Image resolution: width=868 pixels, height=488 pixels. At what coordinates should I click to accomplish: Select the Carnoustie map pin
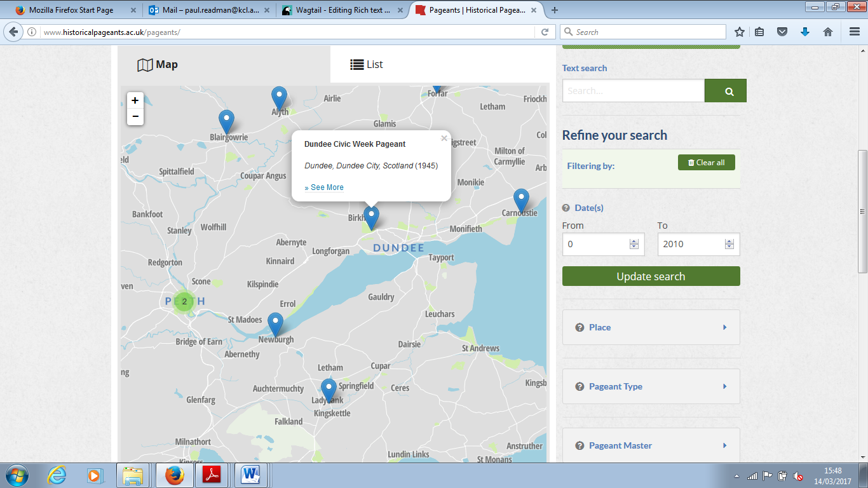coord(521,200)
